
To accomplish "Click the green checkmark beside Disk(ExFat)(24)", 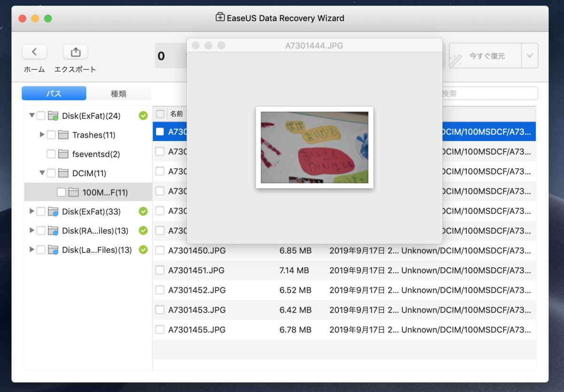I will 143,115.
